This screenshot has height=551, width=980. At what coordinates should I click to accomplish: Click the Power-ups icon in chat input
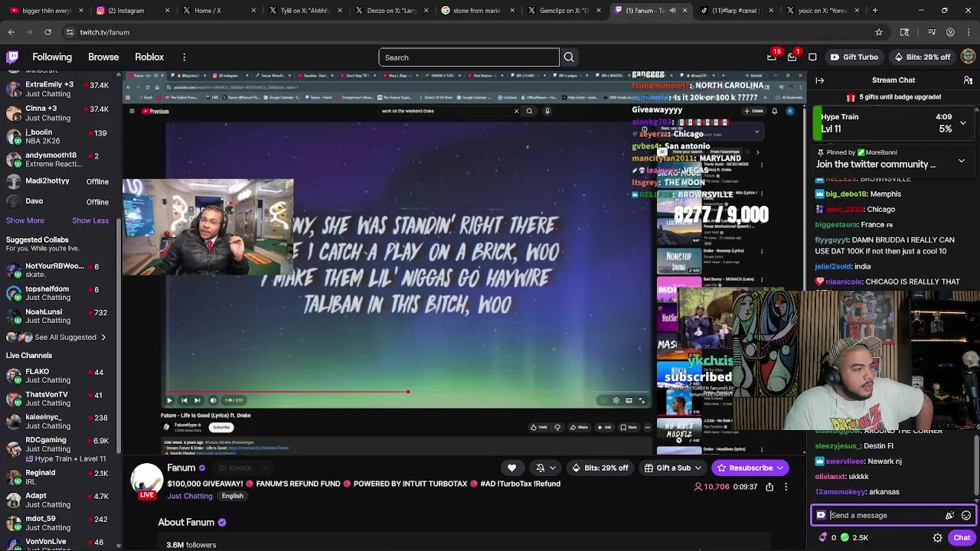pyautogui.click(x=822, y=515)
